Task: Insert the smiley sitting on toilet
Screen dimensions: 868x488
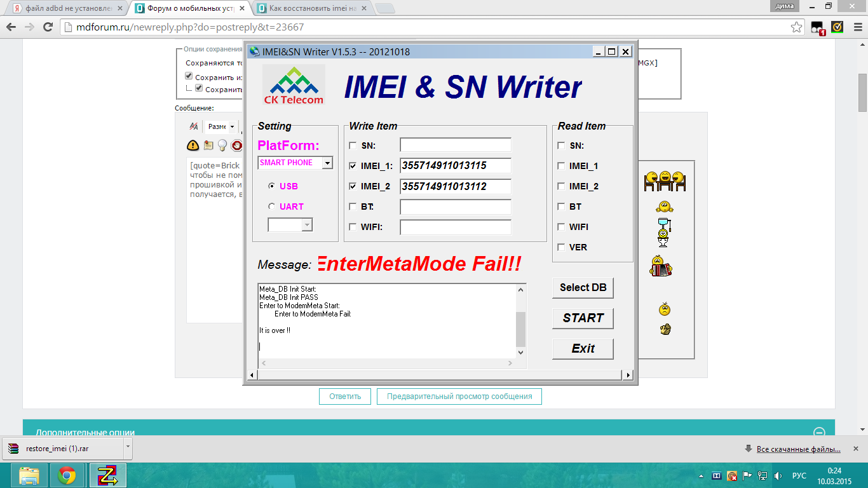Action: point(663,233)
